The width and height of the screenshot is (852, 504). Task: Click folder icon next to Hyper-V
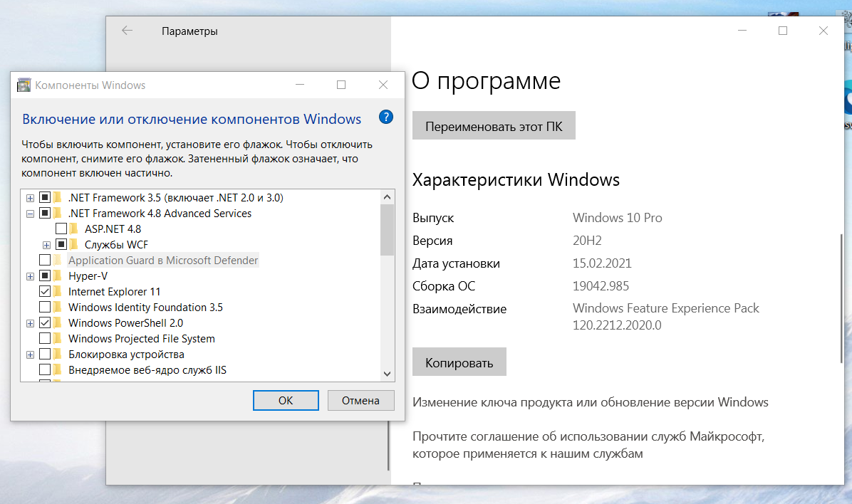[58, 276]
